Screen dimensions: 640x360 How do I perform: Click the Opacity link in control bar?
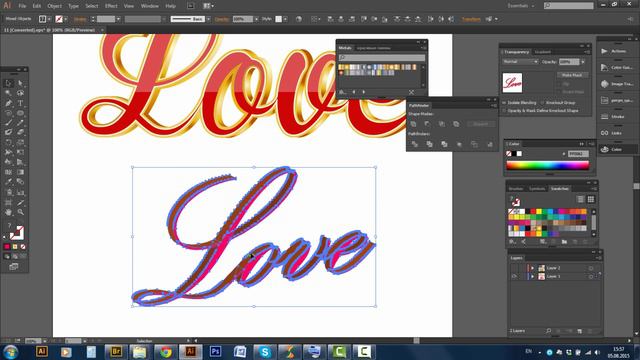222,19
